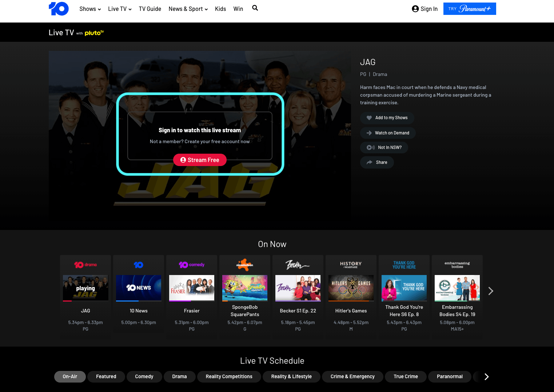Click the heart icon on Add to my Shows
This screenshot has height=392, width=554.
coord(369,118)
